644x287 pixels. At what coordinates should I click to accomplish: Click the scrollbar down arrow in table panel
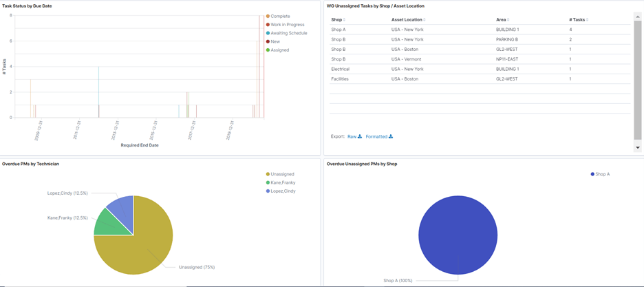[637, 147]
